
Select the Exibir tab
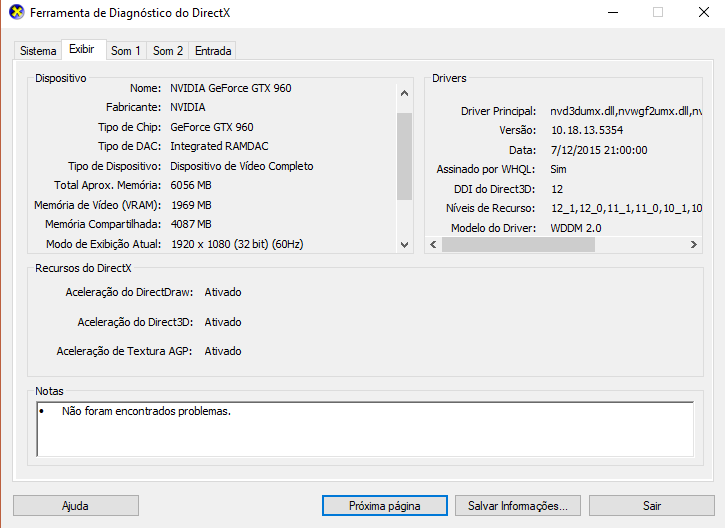pyautogui.click(x=82, y=50)
